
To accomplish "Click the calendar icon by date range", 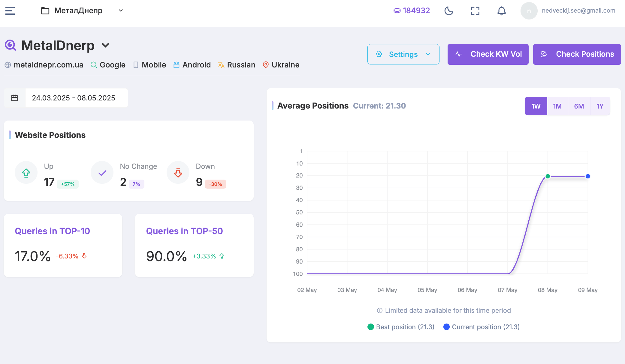I will point(14,98).
